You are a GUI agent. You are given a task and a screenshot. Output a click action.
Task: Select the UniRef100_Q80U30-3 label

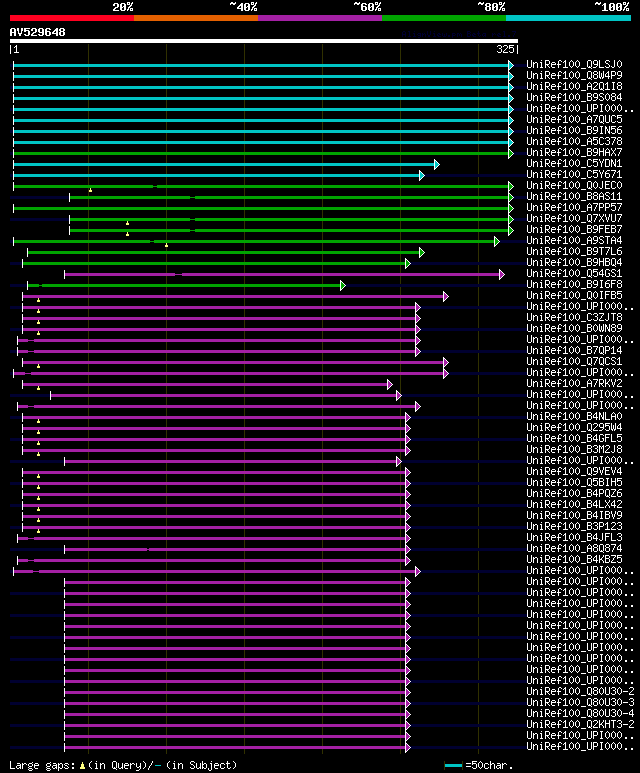click(580, 703)
